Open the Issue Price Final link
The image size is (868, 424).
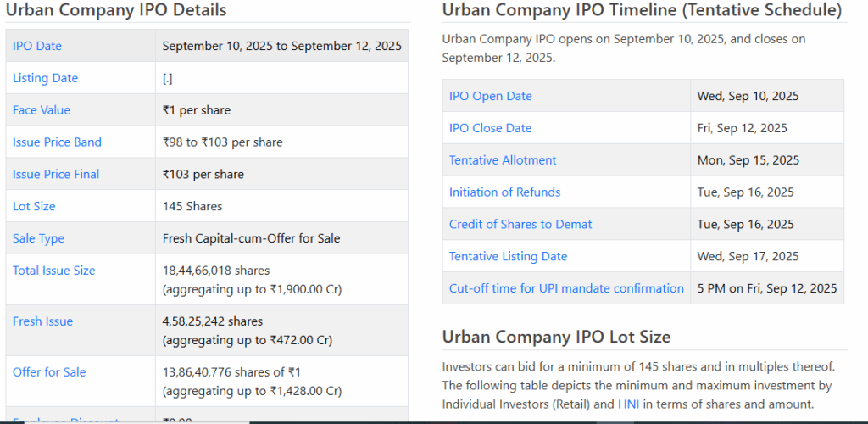56,174
